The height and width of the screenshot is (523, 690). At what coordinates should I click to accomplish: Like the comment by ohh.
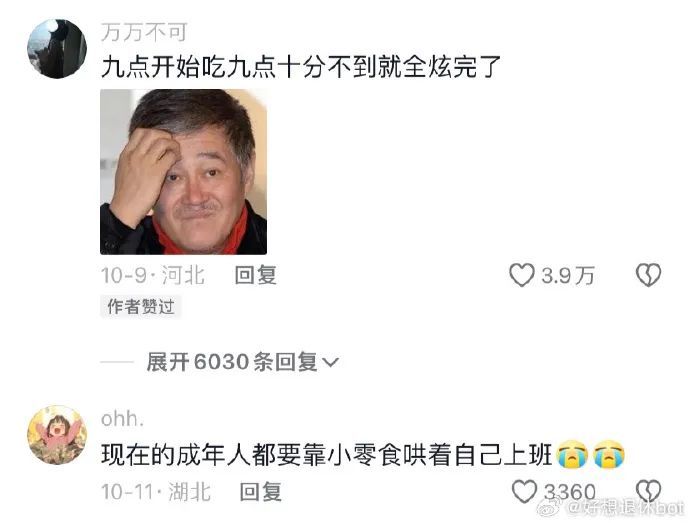[x=524, y=491]
